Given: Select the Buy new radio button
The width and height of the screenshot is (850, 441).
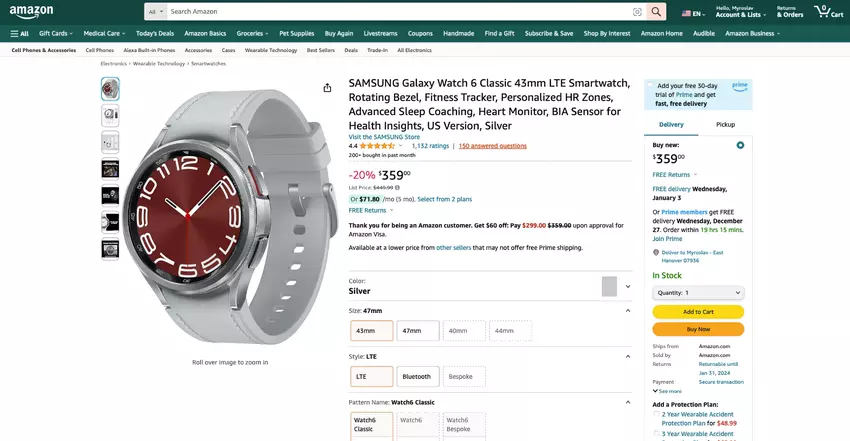Looking at the screenshot, I should [x=740, y=145].
